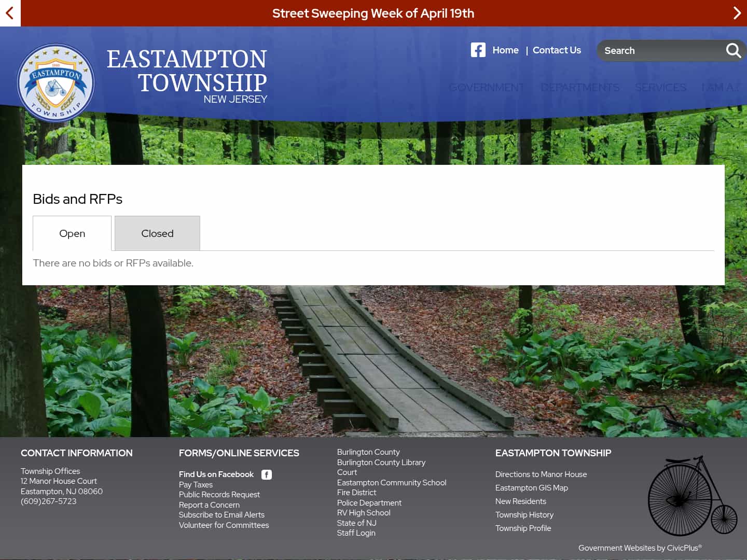Open the Staff Login page
Image resolution: width=747 pixels, height=560 pixels.
[356, 533]
